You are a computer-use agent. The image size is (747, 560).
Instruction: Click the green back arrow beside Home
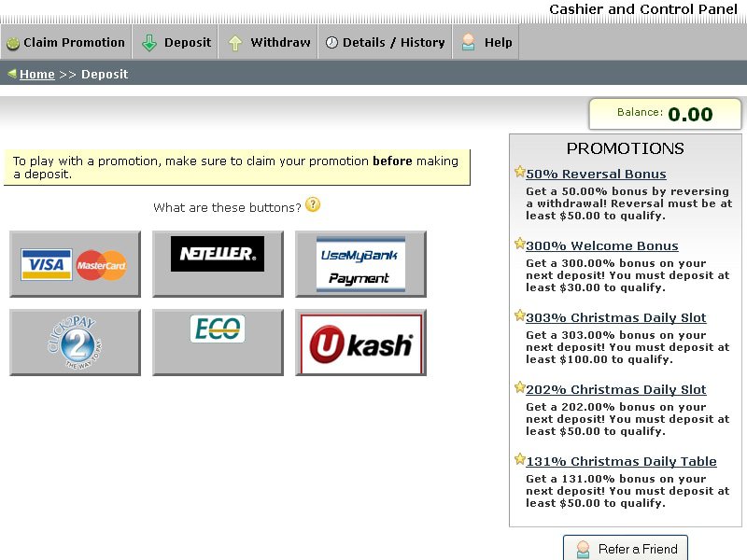coord(12,74)
